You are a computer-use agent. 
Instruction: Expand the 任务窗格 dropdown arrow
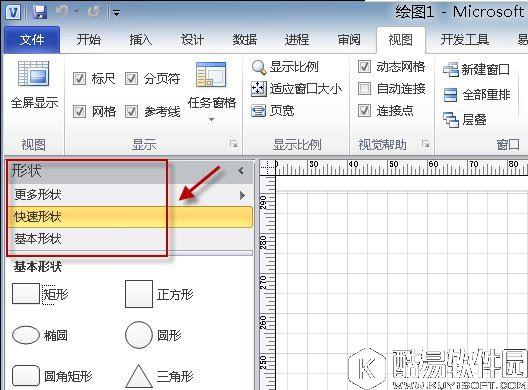pos(211,120)
